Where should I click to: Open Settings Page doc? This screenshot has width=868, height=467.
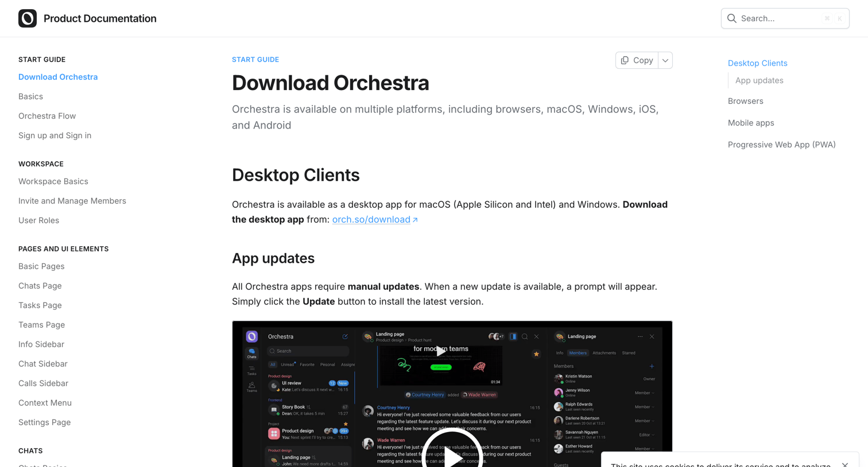click(x=45, y=422)
